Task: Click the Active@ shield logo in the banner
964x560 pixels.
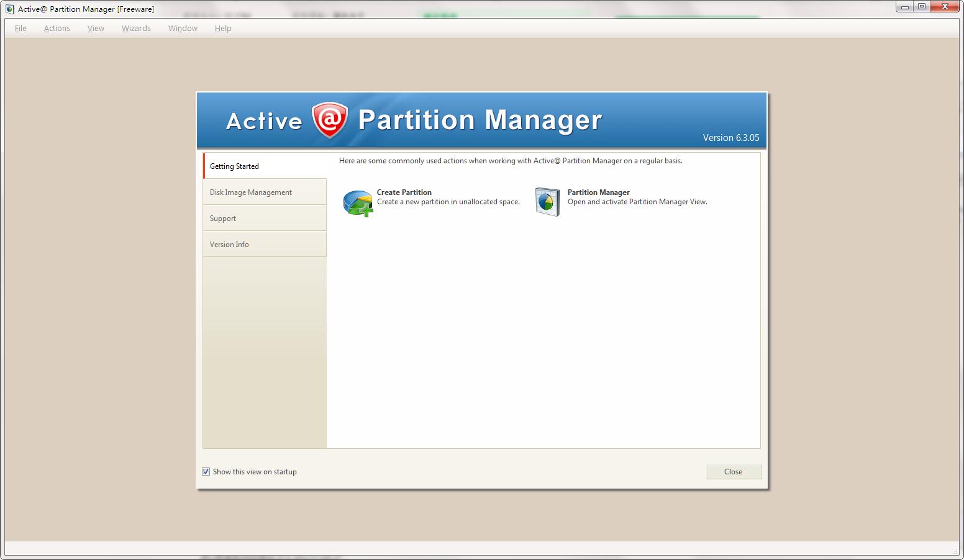Action: click(x=328, y=119)
